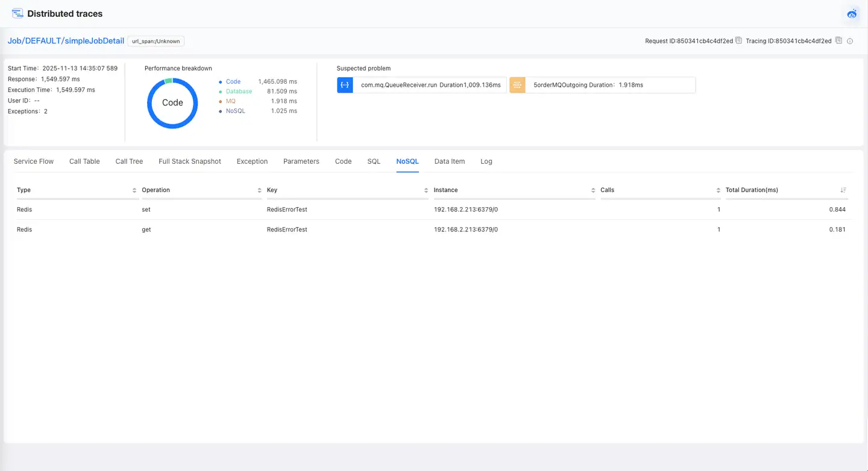868x471 pixels.
Task: Click the url_span:/Unknown chip
Action: [x=157, y=41]
